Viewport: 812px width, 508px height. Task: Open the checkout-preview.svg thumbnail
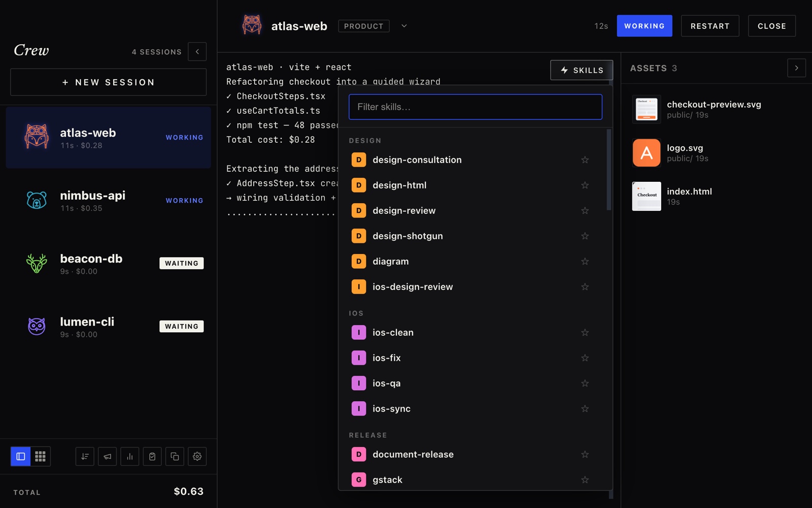pos(647,109)
